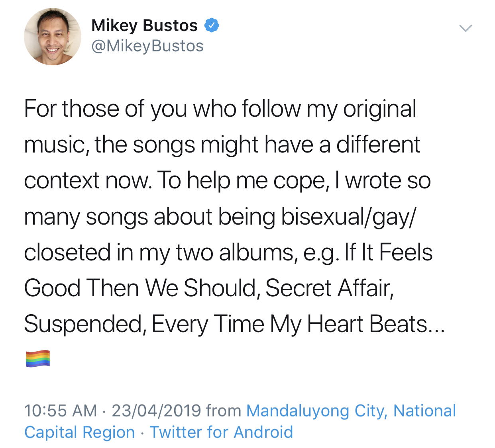Expand the tweet options chevron
The image size is (495, 448).
click(x=465, y=28)
